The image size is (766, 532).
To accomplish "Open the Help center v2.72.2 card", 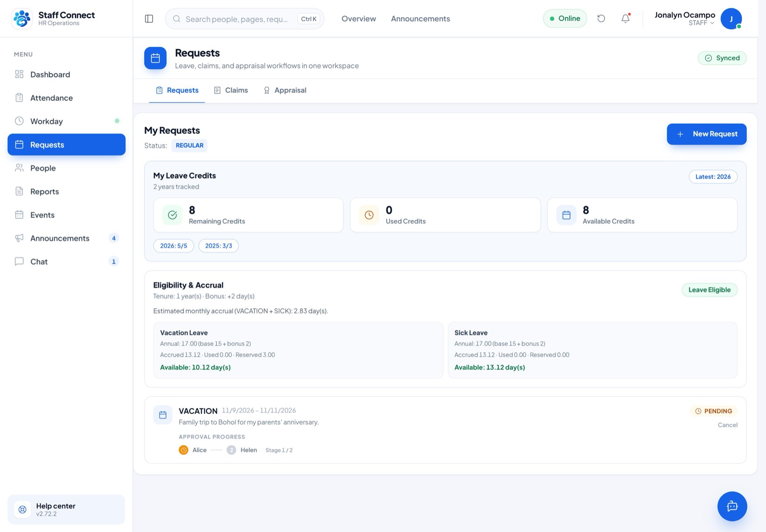I will 67,509.
